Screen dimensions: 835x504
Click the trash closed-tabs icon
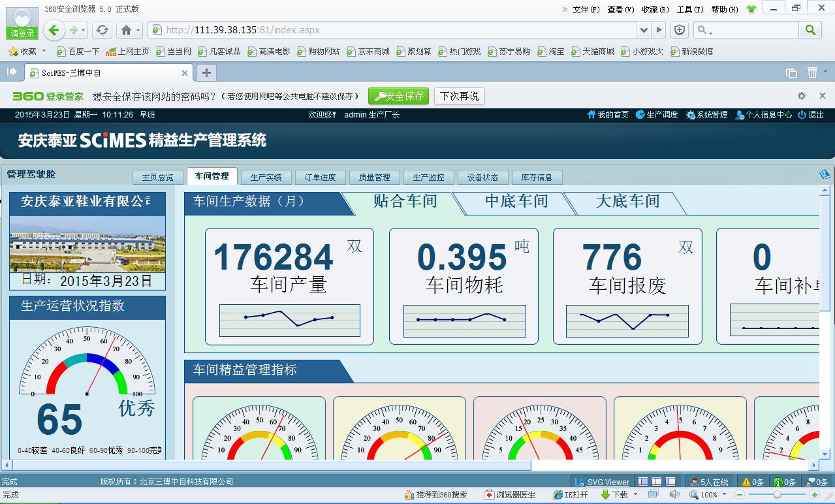(812, 72)
